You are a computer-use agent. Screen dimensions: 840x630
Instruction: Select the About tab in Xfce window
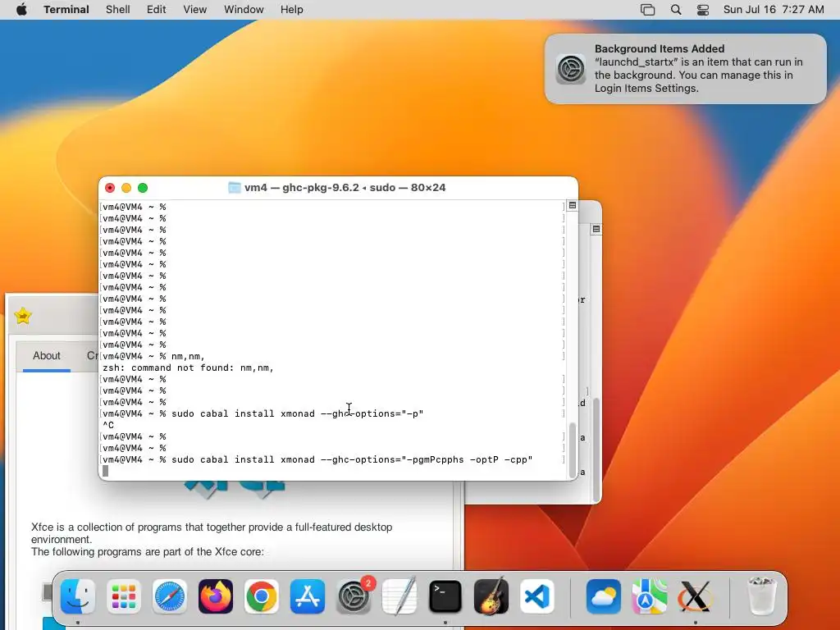click(47, 356)
